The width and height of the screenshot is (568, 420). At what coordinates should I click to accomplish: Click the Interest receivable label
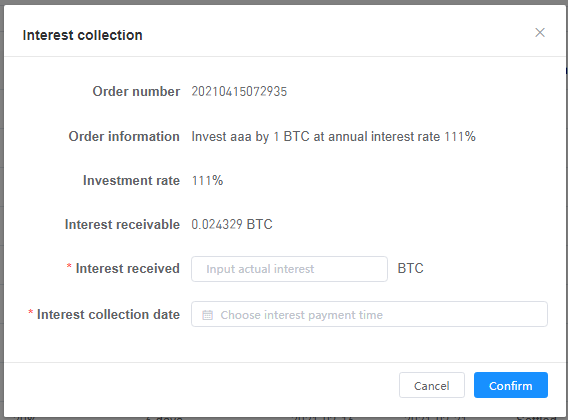(x=122, y=224)
